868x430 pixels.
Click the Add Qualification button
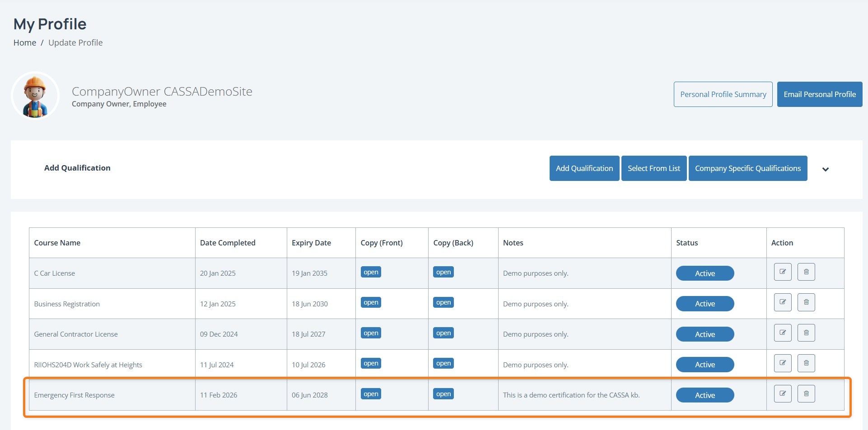[x=584, y=168]
